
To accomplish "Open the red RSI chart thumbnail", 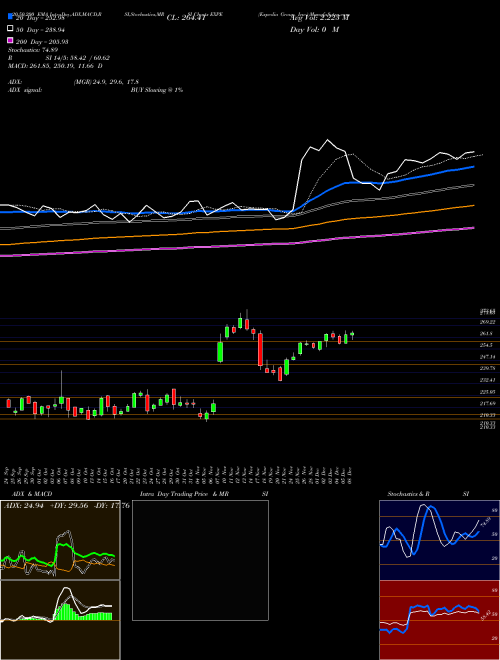I will [x=439, y=620].
